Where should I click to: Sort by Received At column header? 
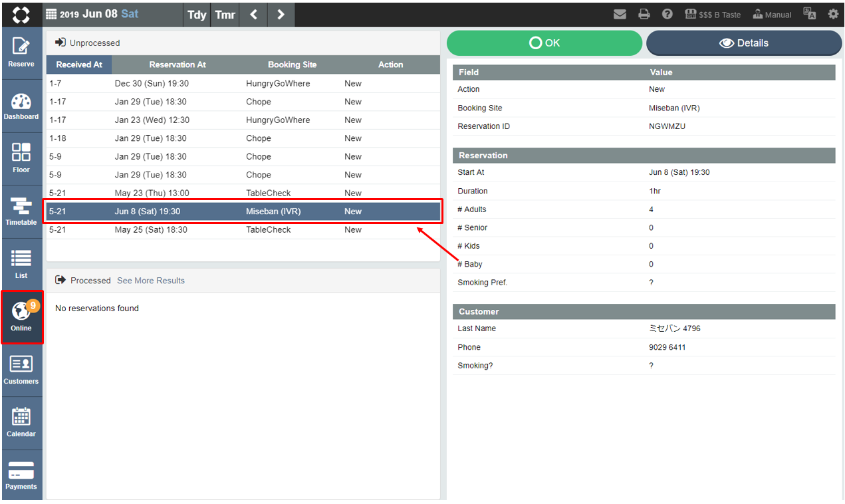pos(79,64)
